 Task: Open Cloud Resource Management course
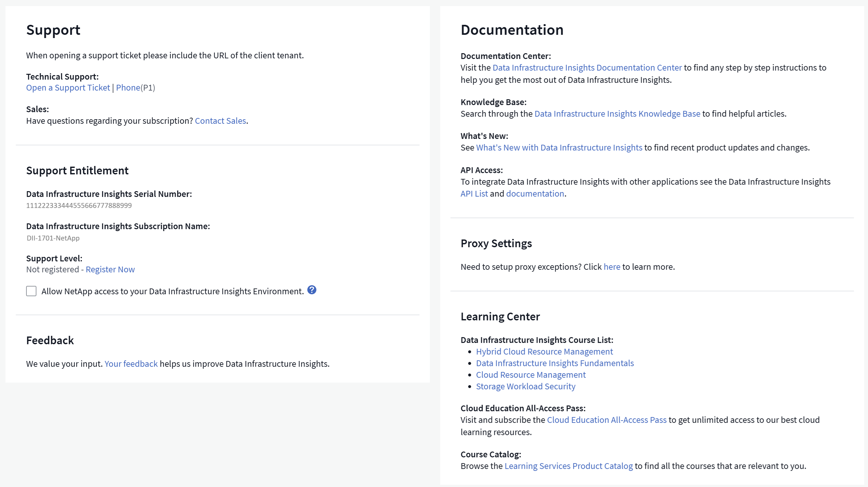coord(531,375)
